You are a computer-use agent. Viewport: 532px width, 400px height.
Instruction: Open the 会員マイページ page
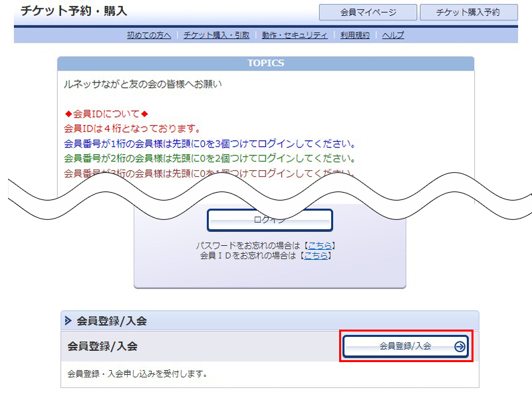368,13
